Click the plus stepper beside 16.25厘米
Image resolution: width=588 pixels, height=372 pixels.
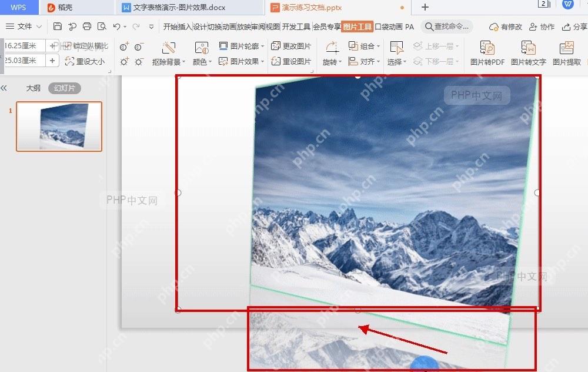click(52, 46)
